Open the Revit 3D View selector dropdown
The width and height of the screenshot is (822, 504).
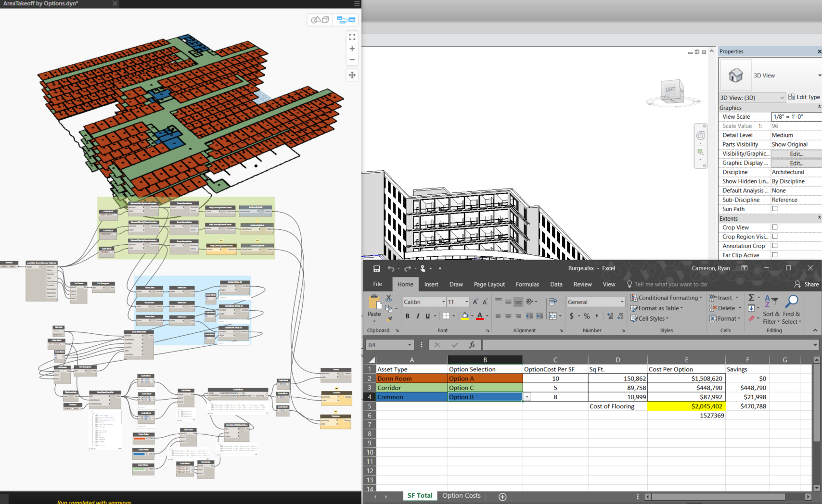782,98
